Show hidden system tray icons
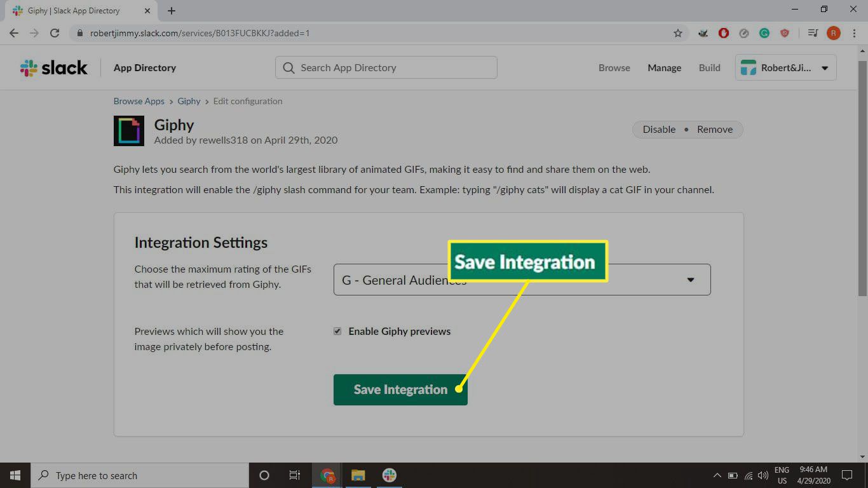This screenshot has height=488, width=868. click(x=717, y=475)
